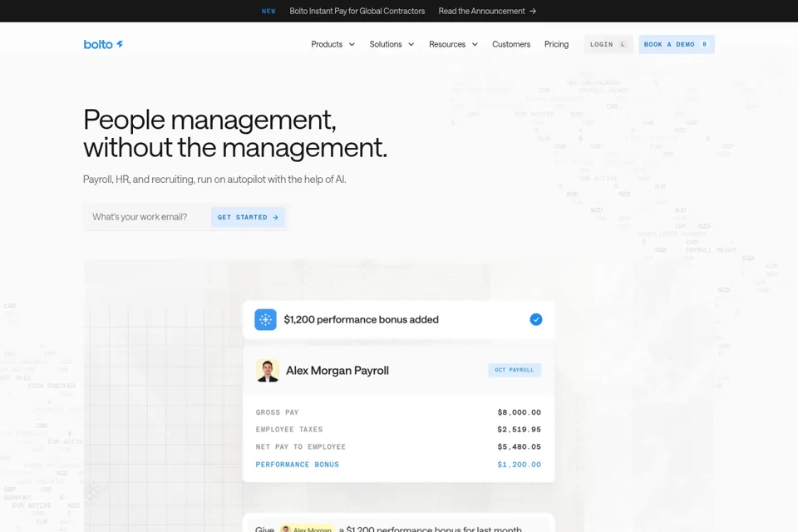The width and height of the screenshot is (798, 532).
Task: Click the $5,480.05 net pay value
Action: (x=519, y=447)
